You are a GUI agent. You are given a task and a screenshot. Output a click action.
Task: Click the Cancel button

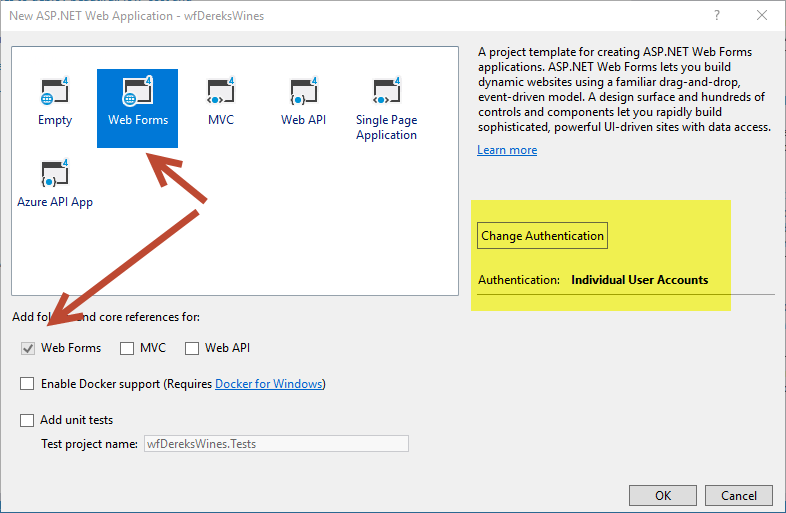738,495
